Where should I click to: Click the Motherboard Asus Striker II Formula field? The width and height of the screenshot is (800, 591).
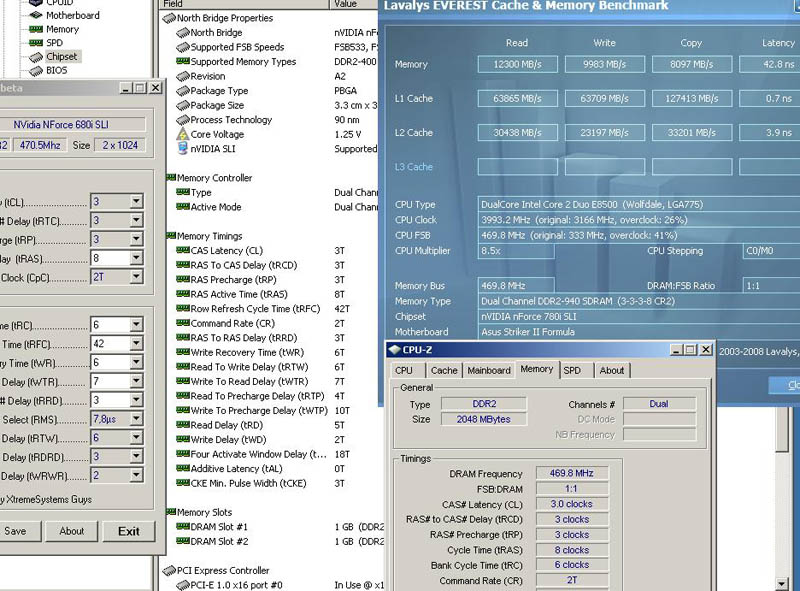[x=639, y=332]
